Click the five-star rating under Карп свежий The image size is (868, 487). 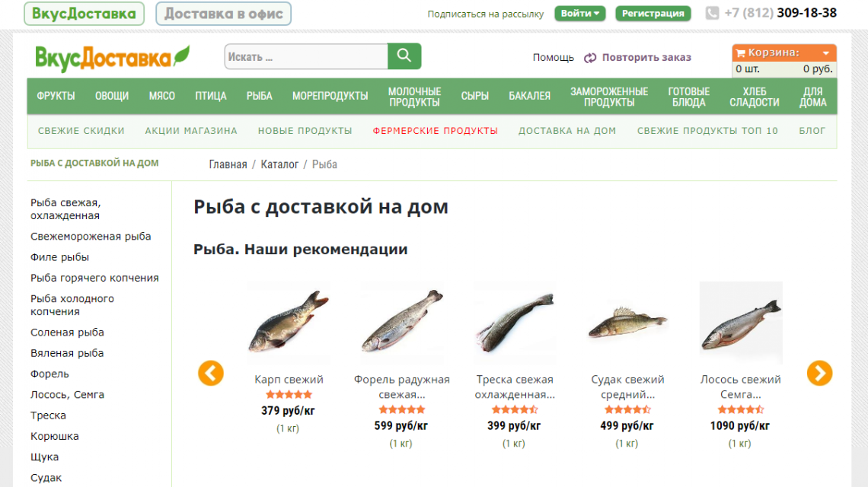tap(289, 395)
